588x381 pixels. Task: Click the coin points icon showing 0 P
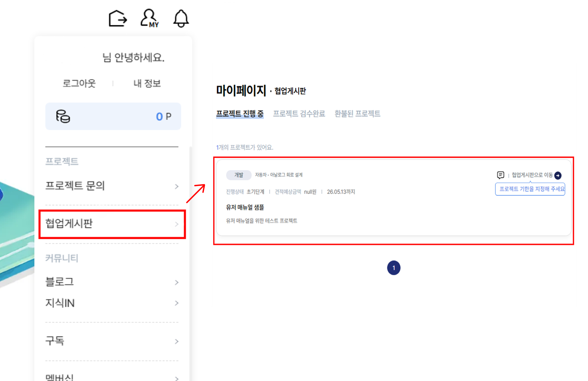coord(63,116)
